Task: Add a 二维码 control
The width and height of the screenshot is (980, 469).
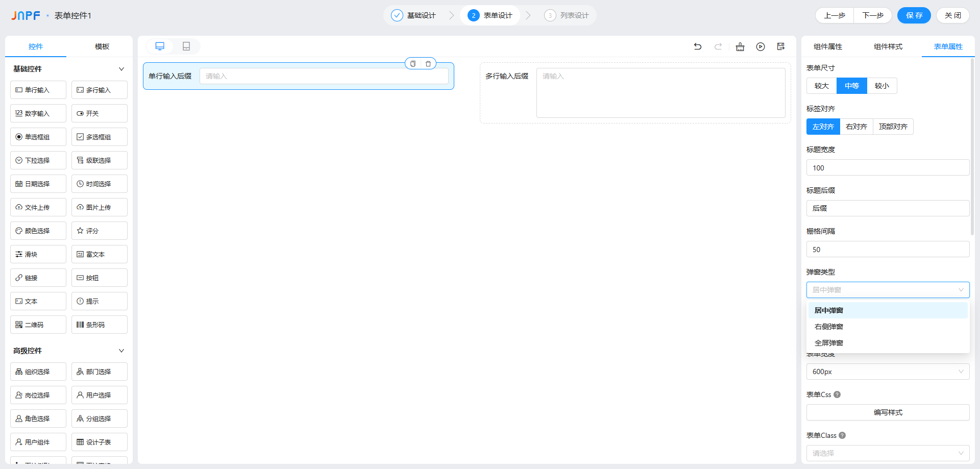Action: (x=38, y=325)
